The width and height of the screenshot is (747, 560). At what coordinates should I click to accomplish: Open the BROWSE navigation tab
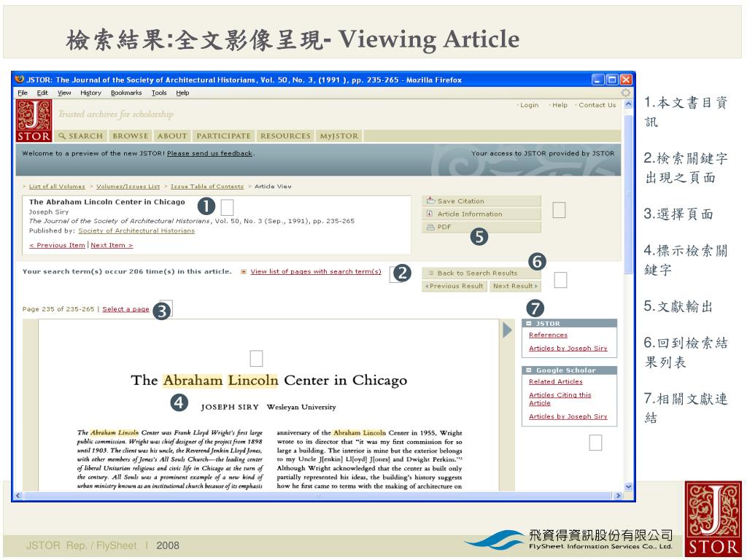(131, 136)
